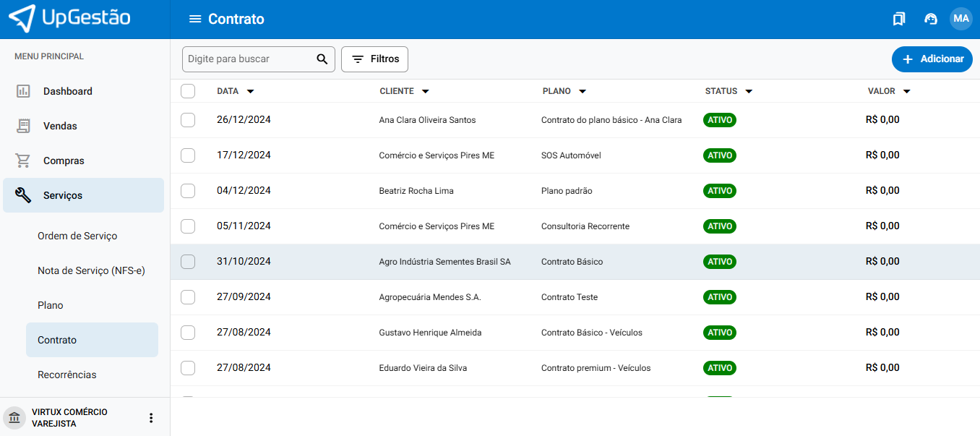Click the hamburger menu icon beside Contrato
980x436 pixels.
(x=194, y=20)
